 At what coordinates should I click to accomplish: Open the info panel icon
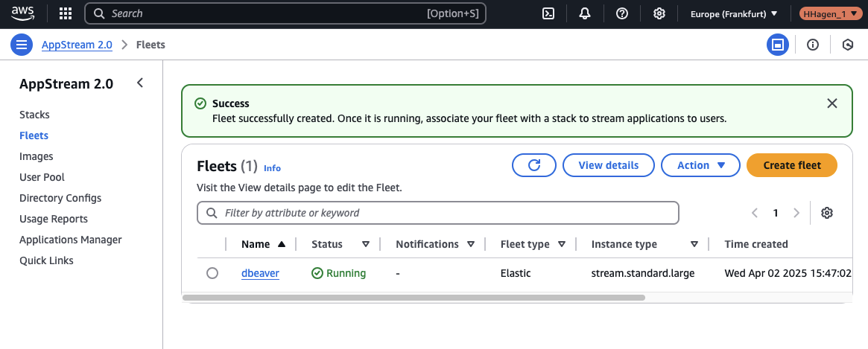pyautogui.click(x=813, y=45)
